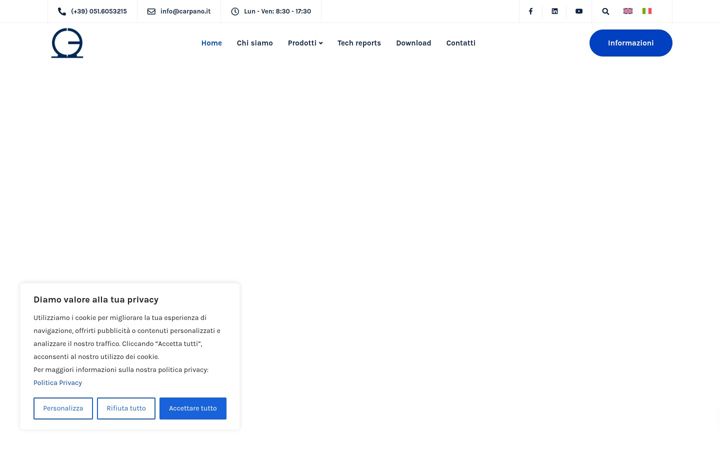Open Contatti page

[x=461, y=43]
